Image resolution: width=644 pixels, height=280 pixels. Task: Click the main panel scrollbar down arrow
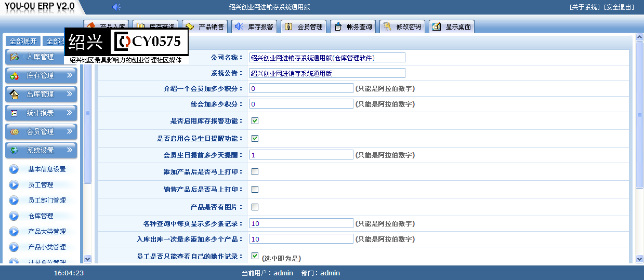point(639,259)
